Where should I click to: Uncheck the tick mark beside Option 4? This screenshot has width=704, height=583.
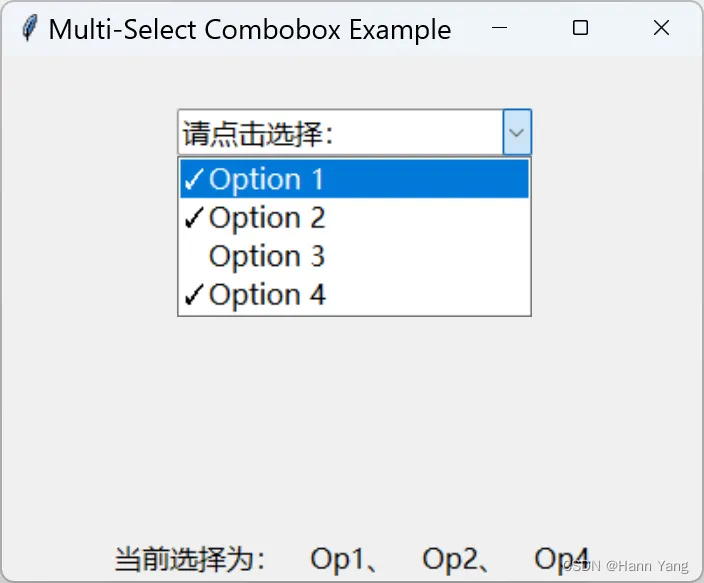[x=194, y=295]
